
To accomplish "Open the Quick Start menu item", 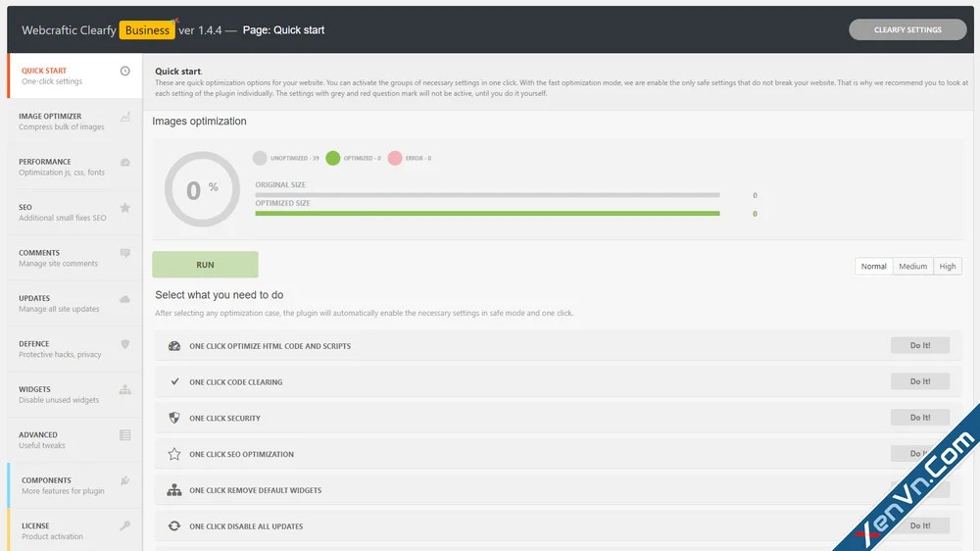I will [x=75, y=75].
